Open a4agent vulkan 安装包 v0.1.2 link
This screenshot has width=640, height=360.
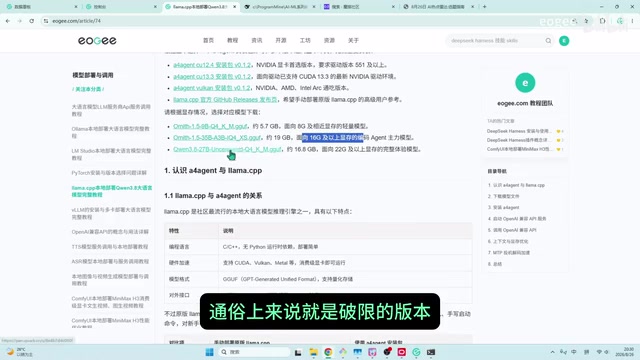pos(212,88)
